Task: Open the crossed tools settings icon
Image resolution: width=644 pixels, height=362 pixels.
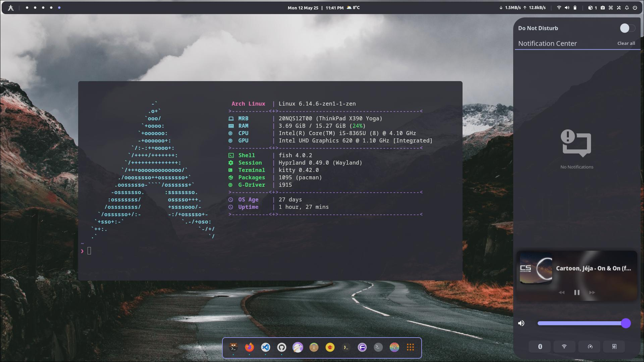Action: click(619, 8)
